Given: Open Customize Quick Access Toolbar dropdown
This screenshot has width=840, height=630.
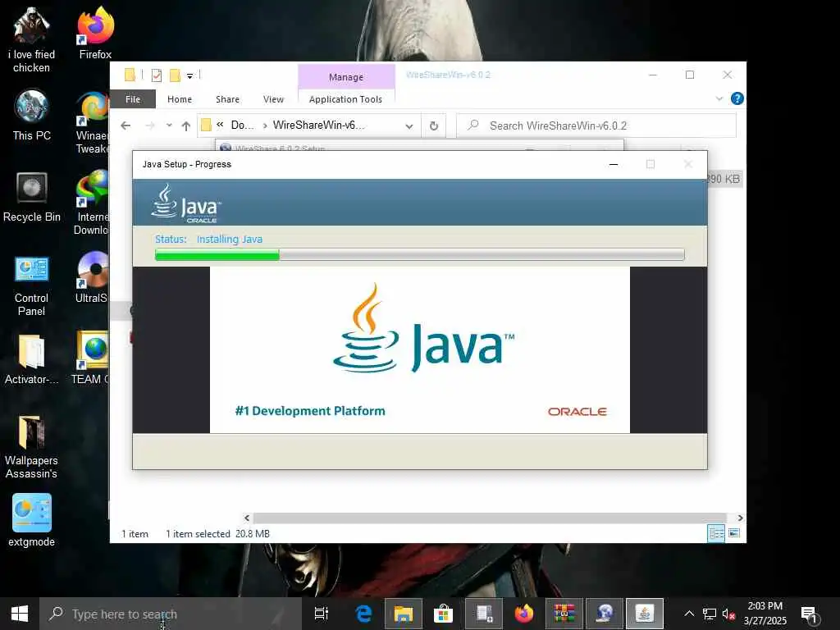Looking at the screenshot, I should coord(189,76).
